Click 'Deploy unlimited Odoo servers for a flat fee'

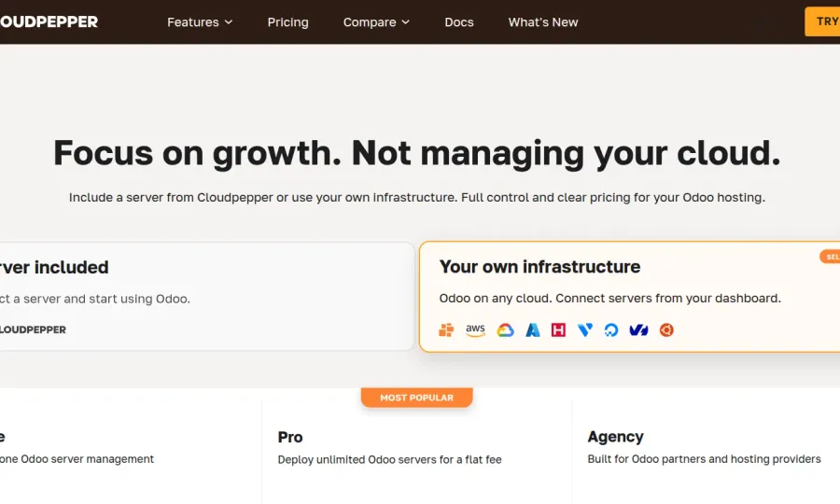click(389, 459)
